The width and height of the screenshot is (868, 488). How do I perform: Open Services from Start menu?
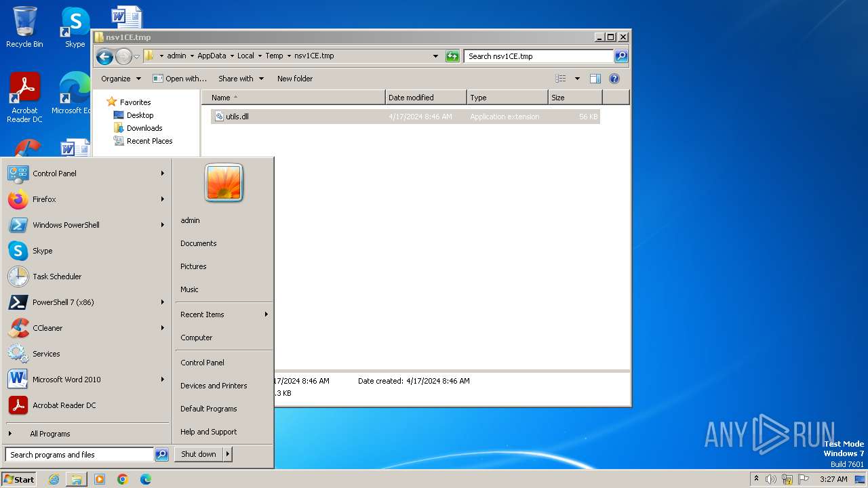(86, 354)
